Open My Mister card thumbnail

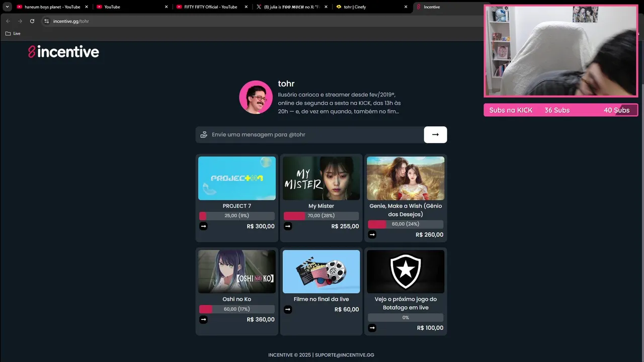(x=321, y=178)
